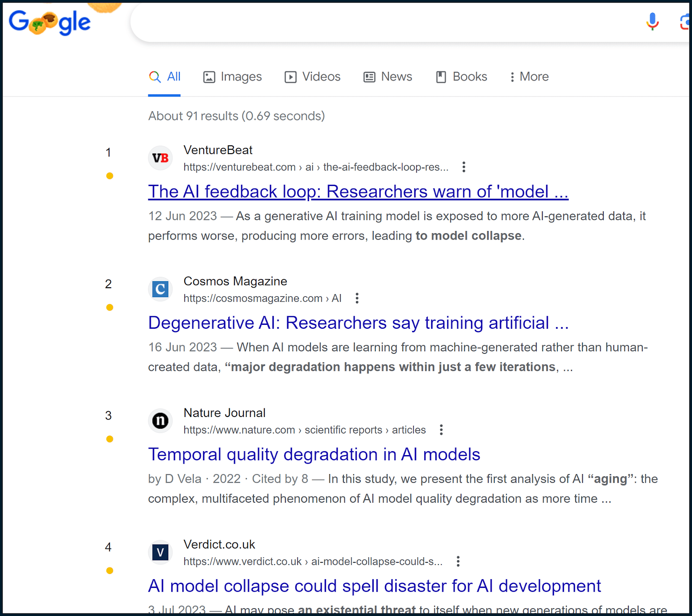Switch to the Images tab
The width and height of the screenshot is (692, 616).
tap(233, 77)
